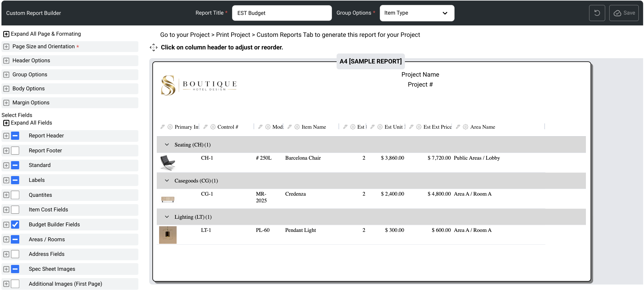The height and width of the screenshot is (293, 644).
Task: Expand the Standard fields row
Action: (x=6, y=165)
